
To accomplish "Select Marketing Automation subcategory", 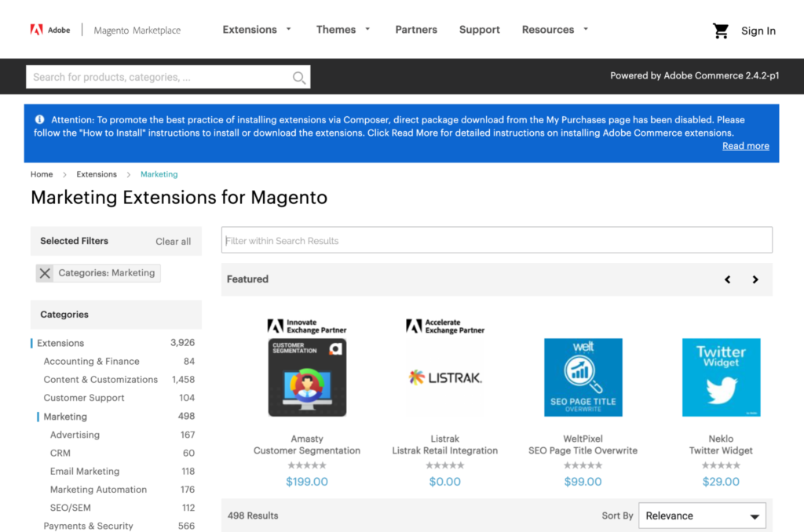I will coord(98,490).
